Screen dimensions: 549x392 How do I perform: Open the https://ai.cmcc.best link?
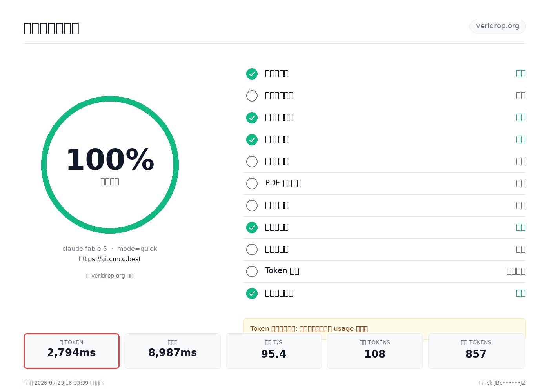click(x=110, y=259)
